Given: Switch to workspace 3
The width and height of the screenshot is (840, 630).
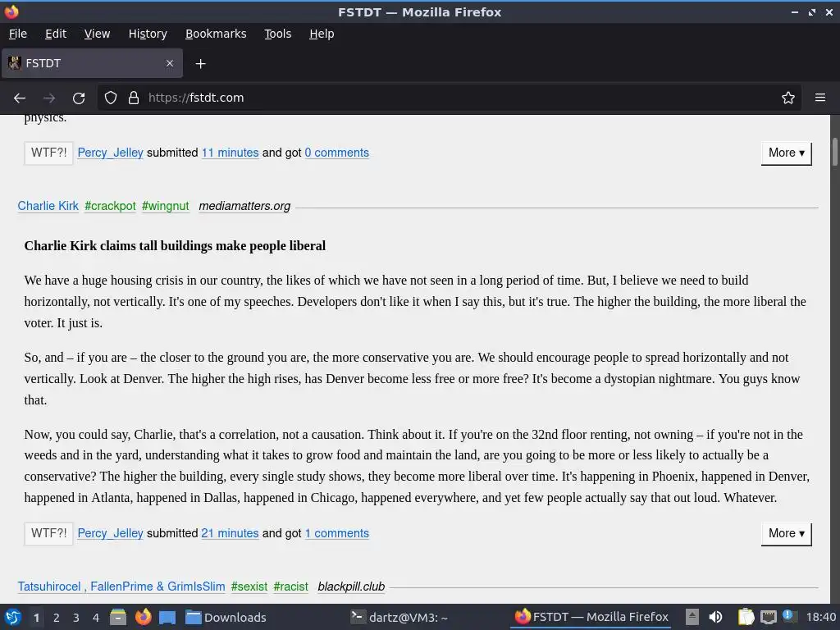Looking at the screenshot, I should point(76,618).
